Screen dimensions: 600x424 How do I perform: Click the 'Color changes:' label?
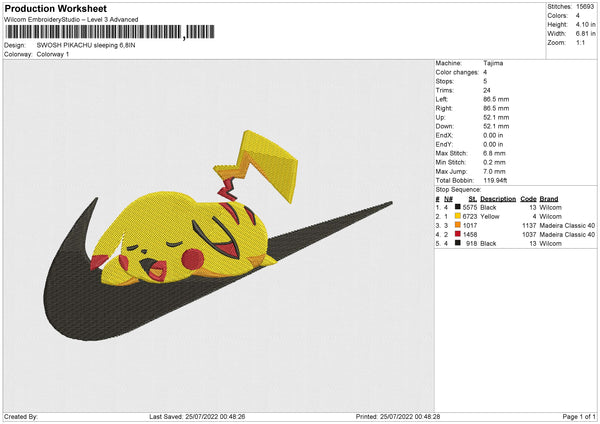click(457, 72)
